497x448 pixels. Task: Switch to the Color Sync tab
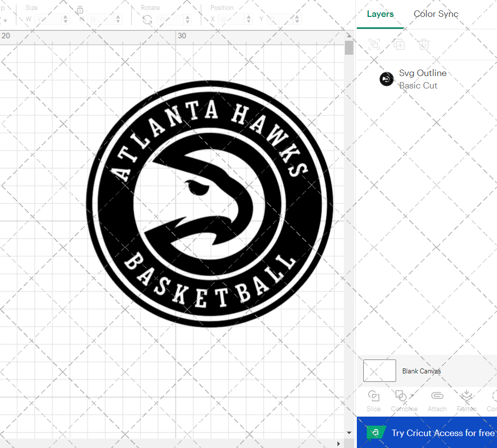[x=436, y=14]
